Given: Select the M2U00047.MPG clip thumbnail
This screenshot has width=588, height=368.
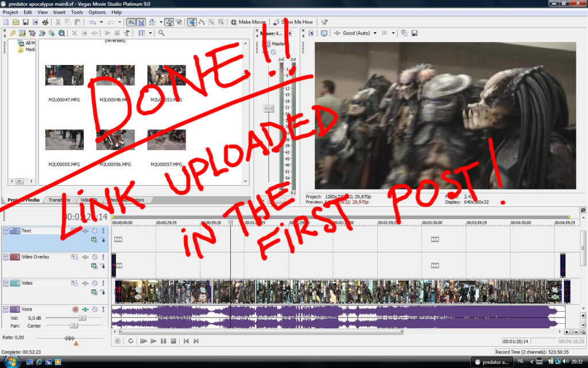Looking at the screenshot, I should 64,75.
